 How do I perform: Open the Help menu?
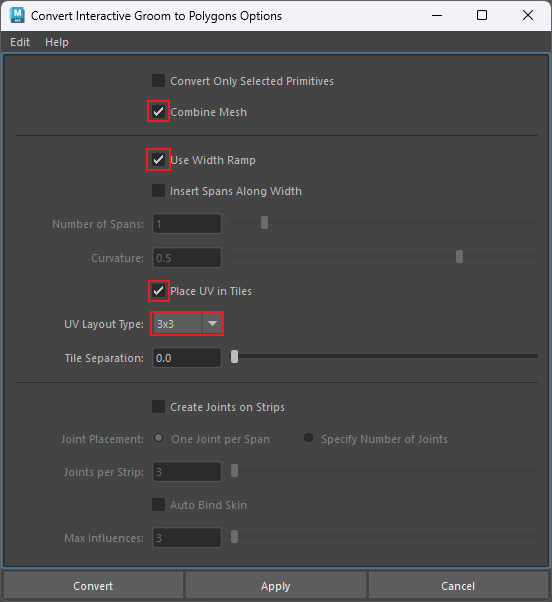(x=57, y=42)
